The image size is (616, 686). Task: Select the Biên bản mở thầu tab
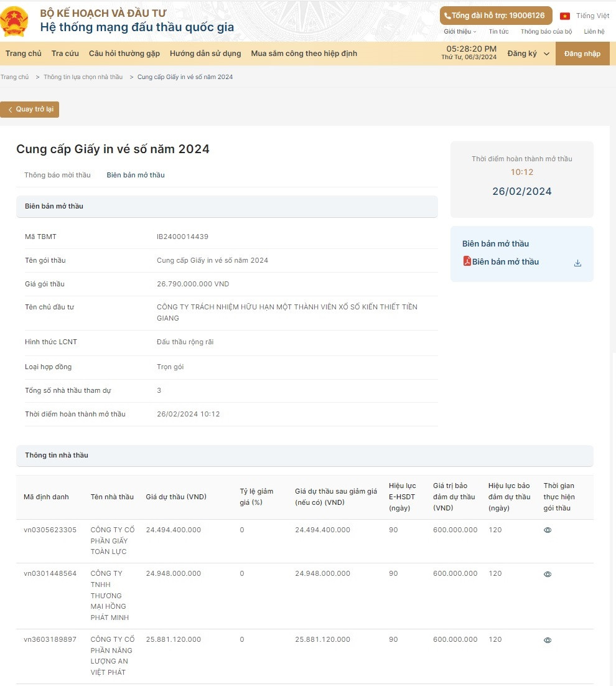tap(136, 175)
